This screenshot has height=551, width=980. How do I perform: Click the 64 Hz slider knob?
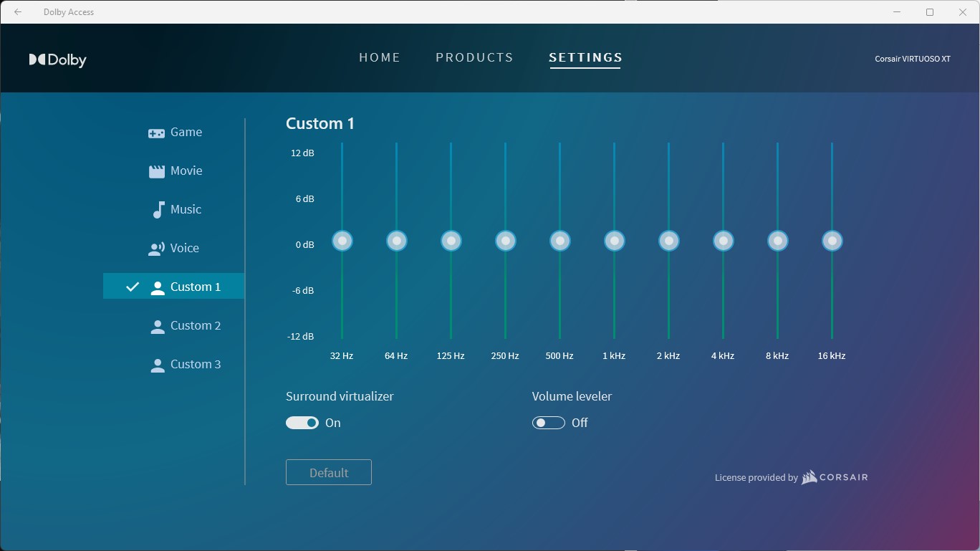pos(397,241)
